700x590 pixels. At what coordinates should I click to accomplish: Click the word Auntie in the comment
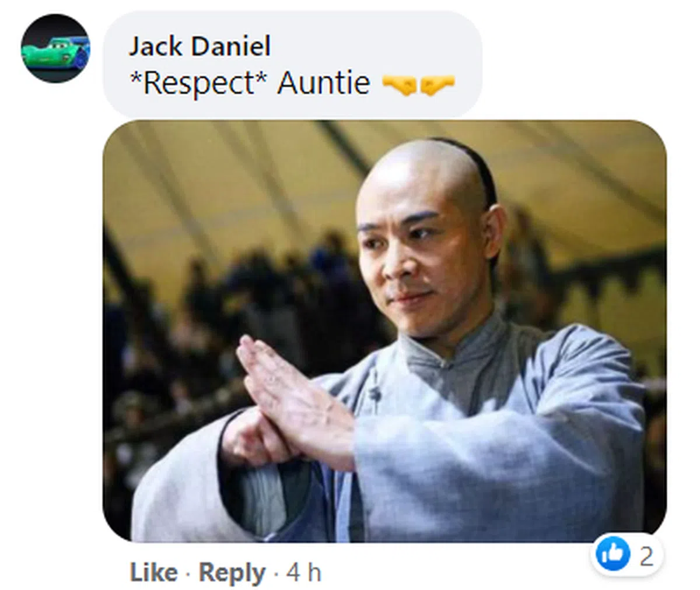click(324, 83)
